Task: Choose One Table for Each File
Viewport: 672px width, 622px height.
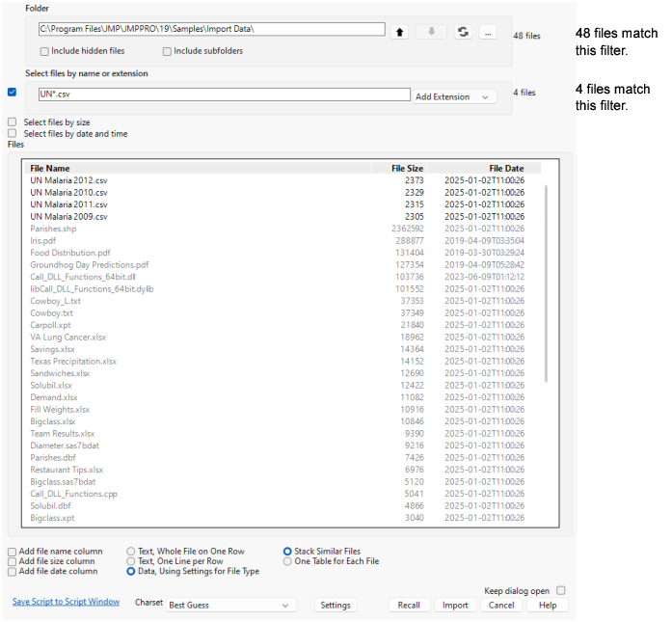Action: [287, 561]
